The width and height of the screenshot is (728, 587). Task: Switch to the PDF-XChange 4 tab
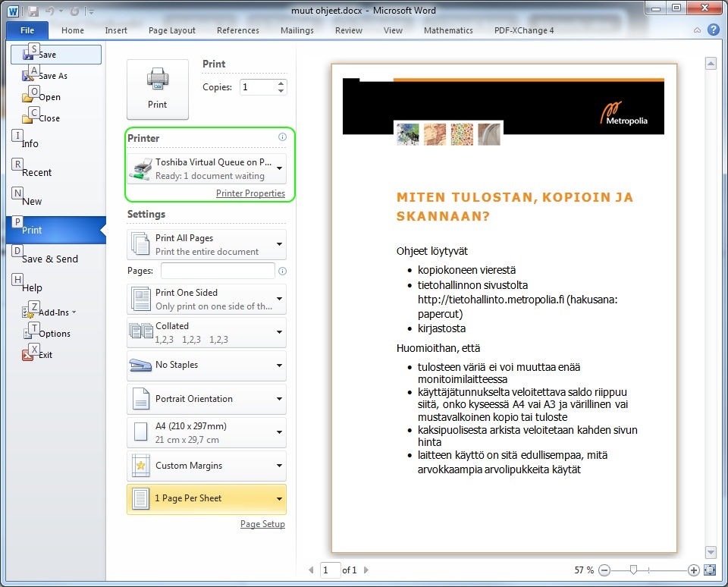524,30
